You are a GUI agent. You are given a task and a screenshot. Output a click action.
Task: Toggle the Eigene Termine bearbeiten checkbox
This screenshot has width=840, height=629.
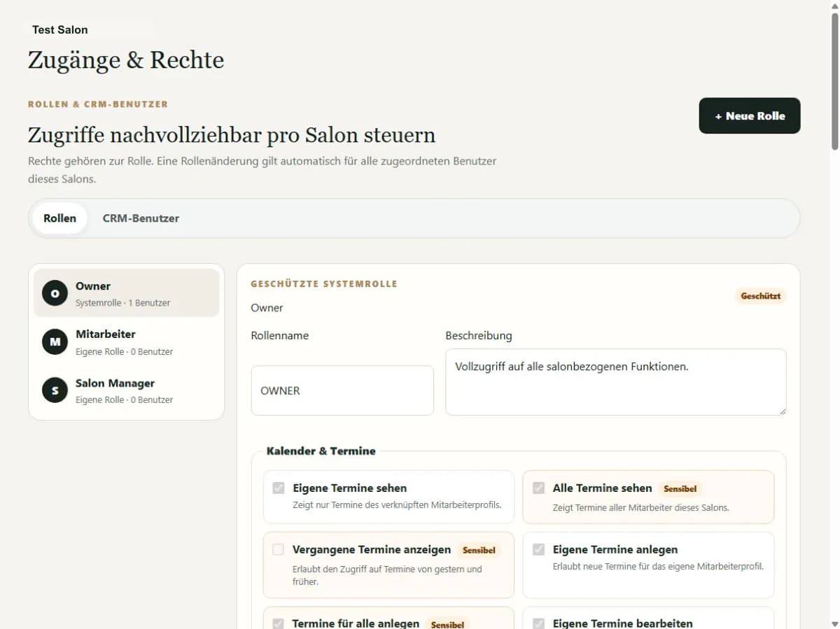coord(538,623)
